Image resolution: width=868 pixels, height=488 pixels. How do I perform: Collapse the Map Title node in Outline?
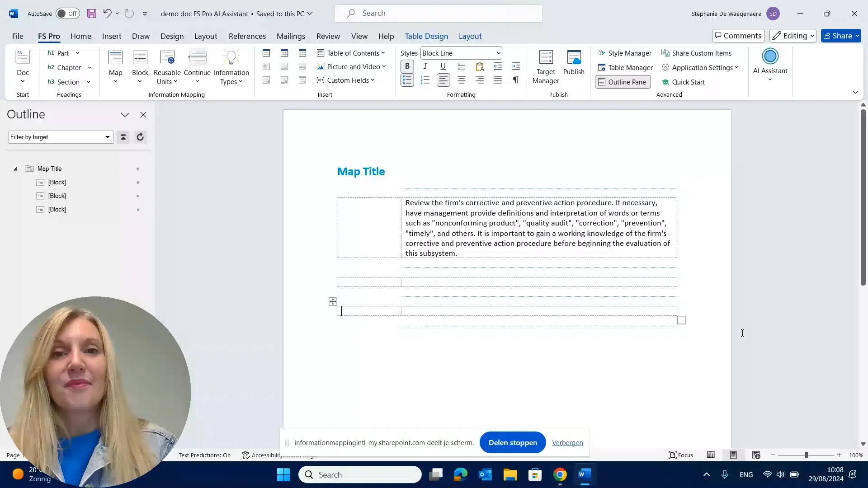[15, 168]
